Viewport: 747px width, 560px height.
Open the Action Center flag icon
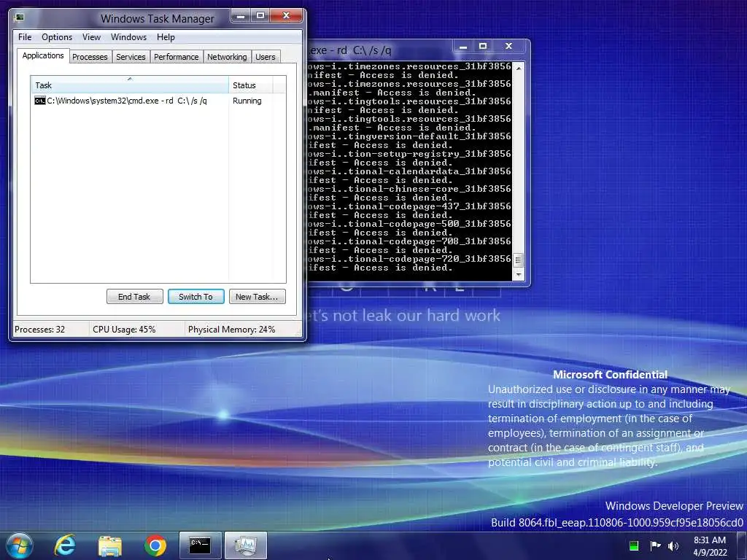click(x=655, y=545)
